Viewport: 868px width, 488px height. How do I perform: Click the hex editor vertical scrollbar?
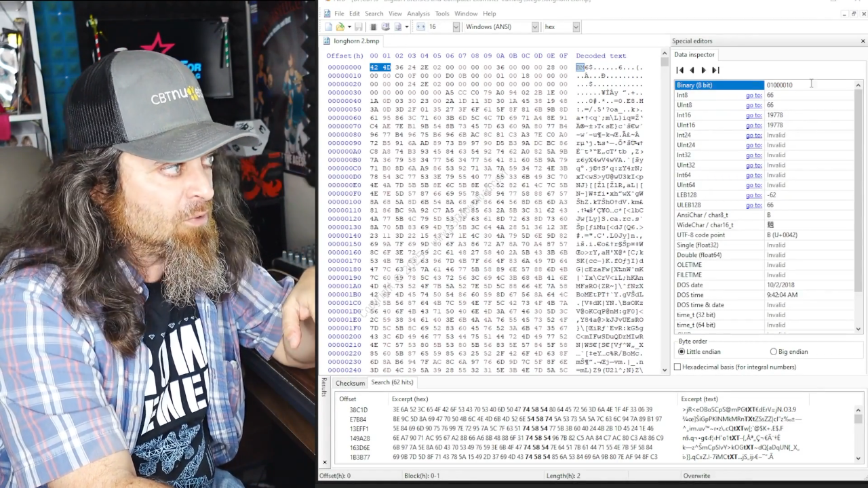click(665, 211)
